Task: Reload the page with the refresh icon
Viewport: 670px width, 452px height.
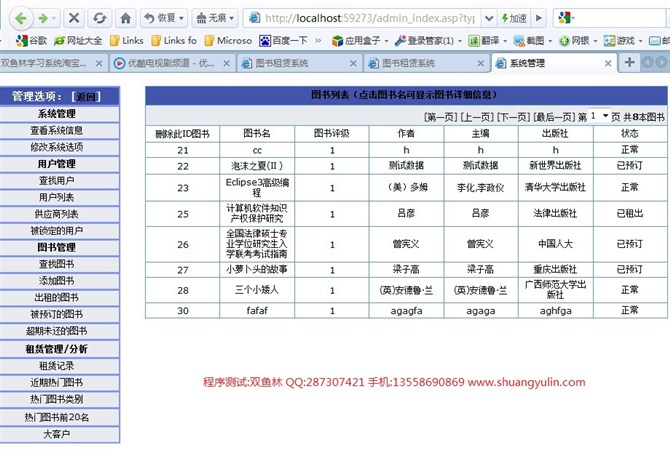Action: (100, 18)
